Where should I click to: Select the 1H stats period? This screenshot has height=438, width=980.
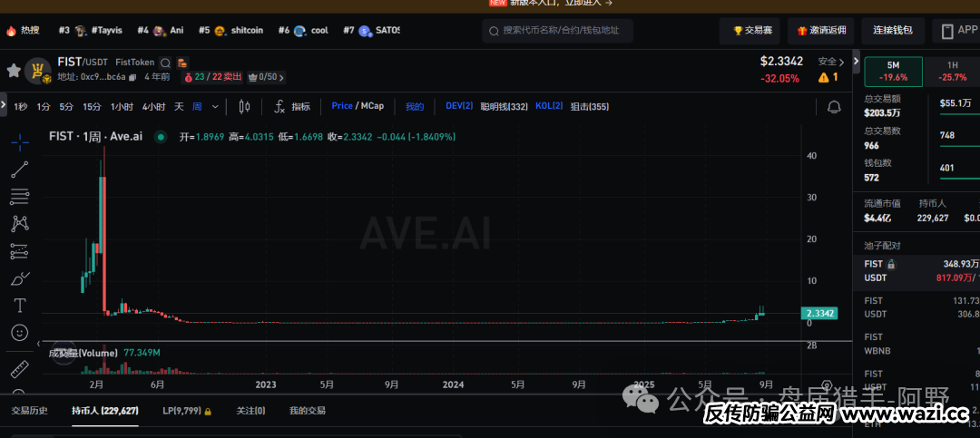point(952,72)
